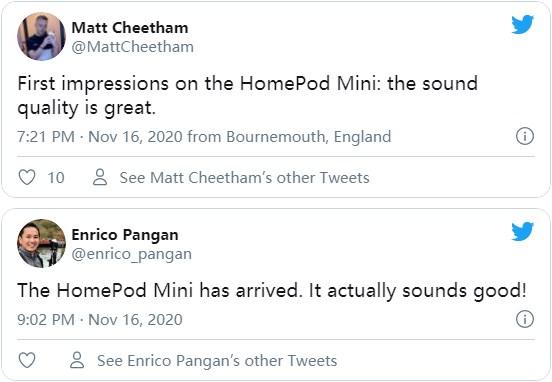Click See Matt Cheetham's other Tweets
Image resolution: width=552 pixels, height=382 pixels.
pos(244,177)
